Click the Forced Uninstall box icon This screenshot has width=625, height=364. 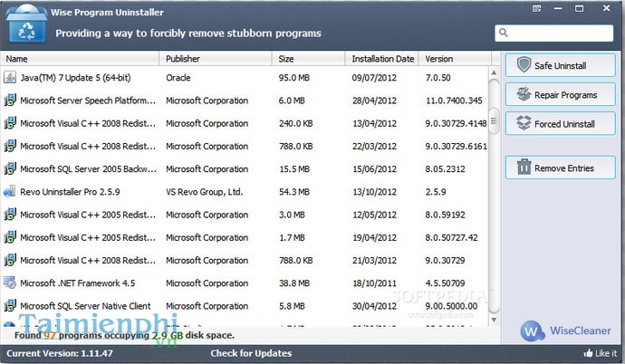(x=524, y=123)
